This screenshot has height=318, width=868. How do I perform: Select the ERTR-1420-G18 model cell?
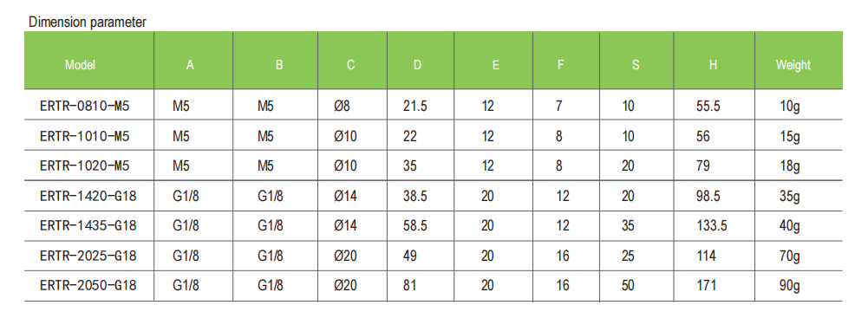coord(88,196)
